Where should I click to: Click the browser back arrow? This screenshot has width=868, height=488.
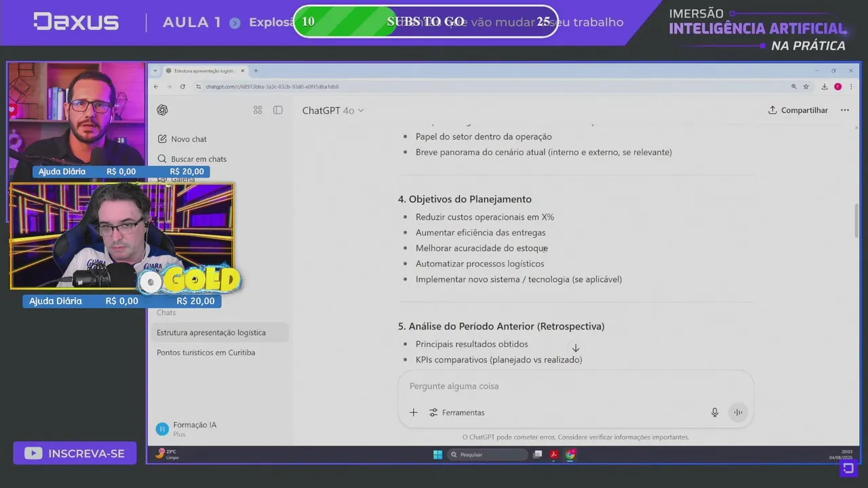(156, 87)
